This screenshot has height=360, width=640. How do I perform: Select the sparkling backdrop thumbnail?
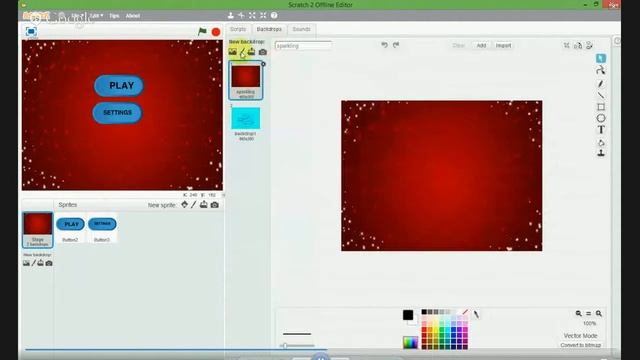tap(246, 80)
